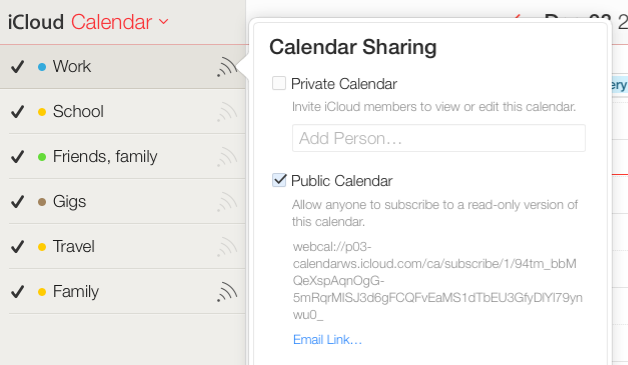Image resolution: width=628 pixels, height=365 pixels.
Task: Click the webcal subscription URL text
Action: point(437,281)
